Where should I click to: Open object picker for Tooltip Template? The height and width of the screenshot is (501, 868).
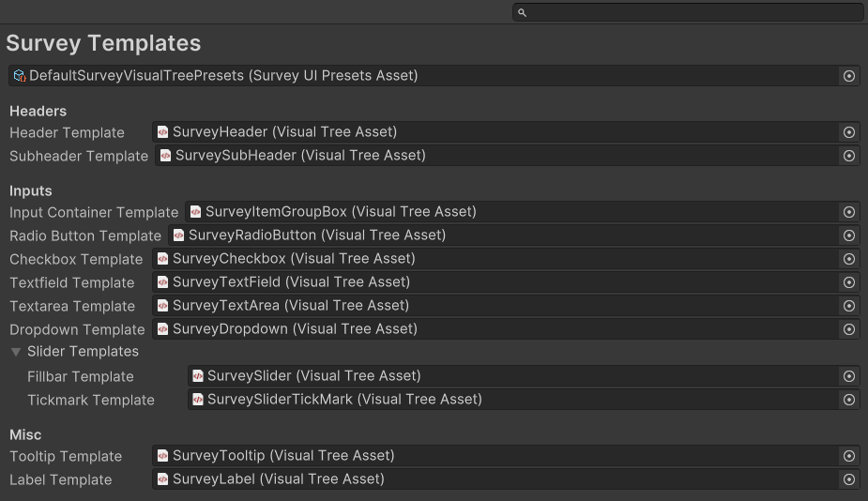[848, 456]
